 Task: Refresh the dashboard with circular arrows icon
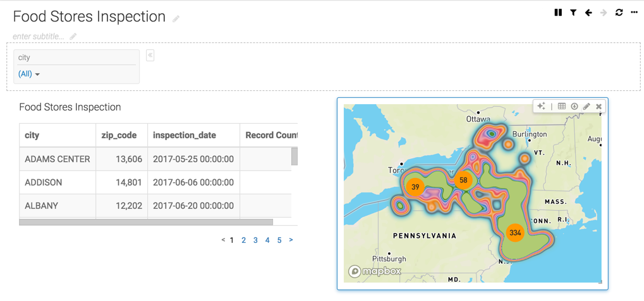tap(619, 13)
